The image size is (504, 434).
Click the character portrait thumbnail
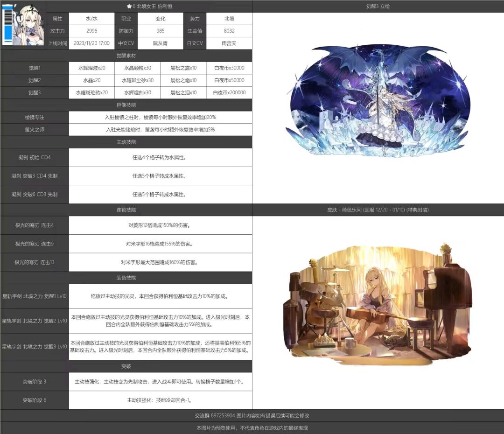click(23, 25)
